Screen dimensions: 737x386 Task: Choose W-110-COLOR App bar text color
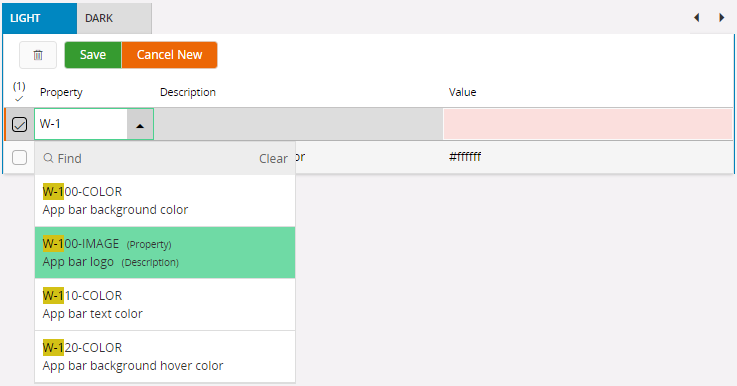165,305
